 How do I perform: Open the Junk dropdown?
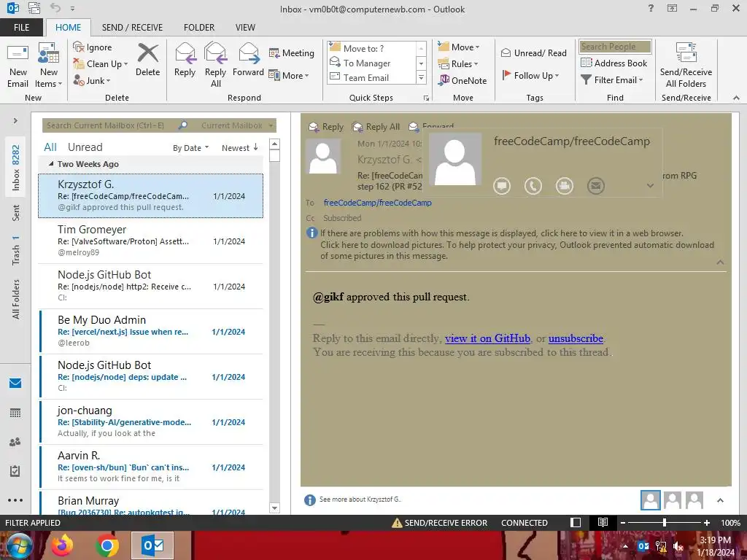[91, 80]
